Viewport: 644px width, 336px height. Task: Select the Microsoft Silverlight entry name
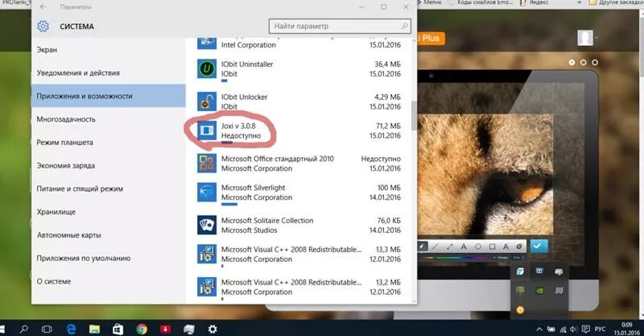click(253, 188)
